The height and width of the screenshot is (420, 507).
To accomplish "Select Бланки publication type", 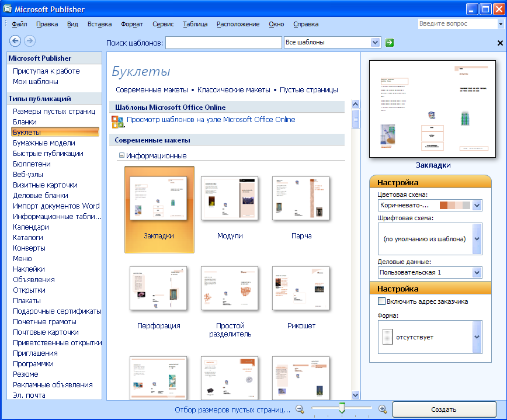I will pos(25,122).
